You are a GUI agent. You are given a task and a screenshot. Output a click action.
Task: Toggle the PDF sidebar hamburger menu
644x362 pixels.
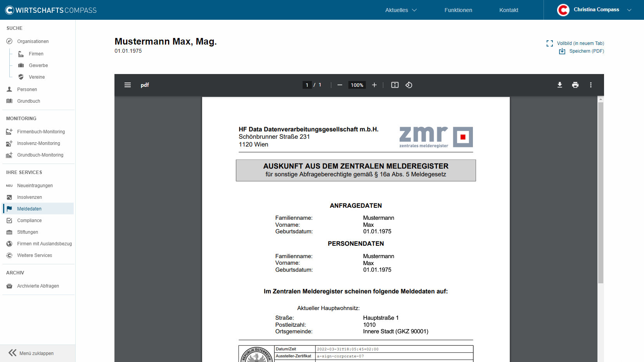pos(127,85)
